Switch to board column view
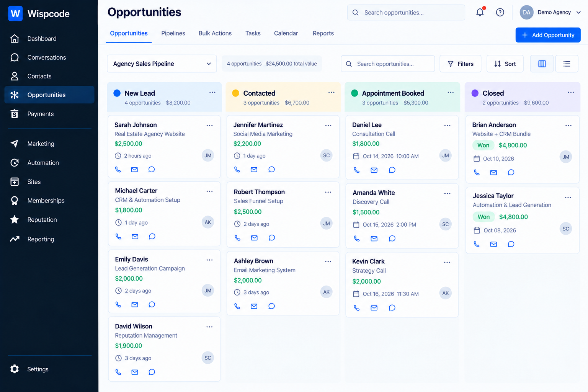The height and width of the screenshot is (392, 588). coord(542,64)
